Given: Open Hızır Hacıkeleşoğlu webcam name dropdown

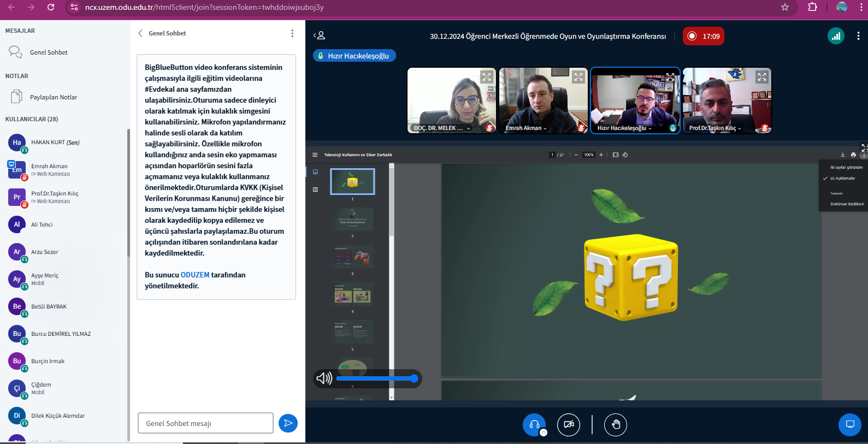Looking at the screenshot, I should pyautogui.click(x=624, y=128).
